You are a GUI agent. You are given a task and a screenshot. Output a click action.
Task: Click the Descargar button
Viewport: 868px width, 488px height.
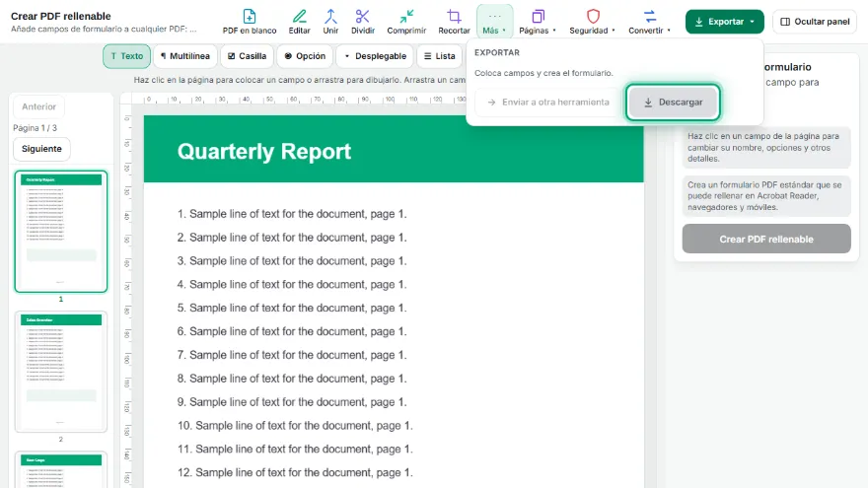pos(673,103)
